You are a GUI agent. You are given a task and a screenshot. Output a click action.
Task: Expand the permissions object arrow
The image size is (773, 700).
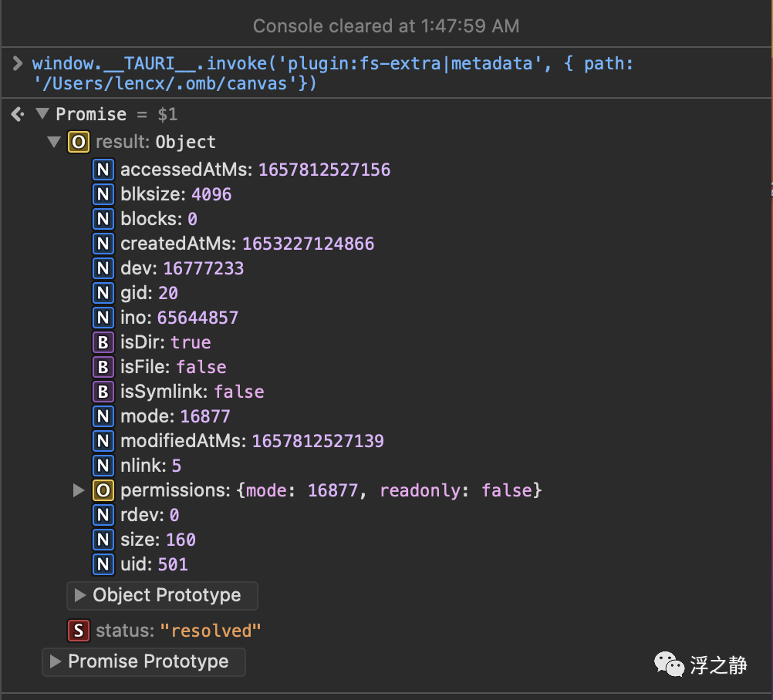(78, 490)
